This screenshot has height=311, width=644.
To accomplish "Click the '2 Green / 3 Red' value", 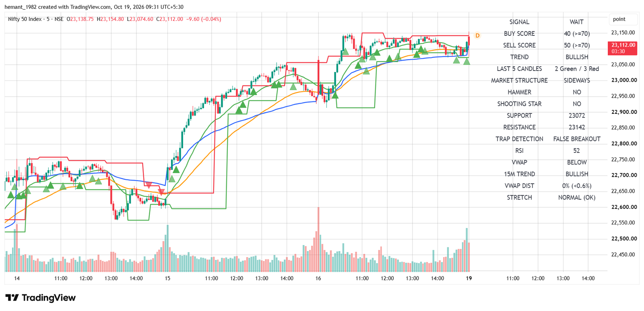I will click(576, 68).
